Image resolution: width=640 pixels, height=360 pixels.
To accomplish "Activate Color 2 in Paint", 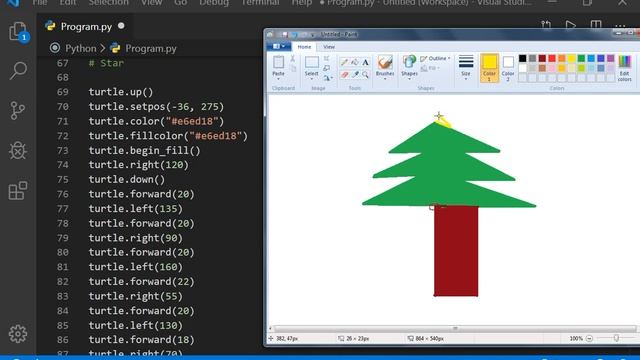I will (508, 68).
